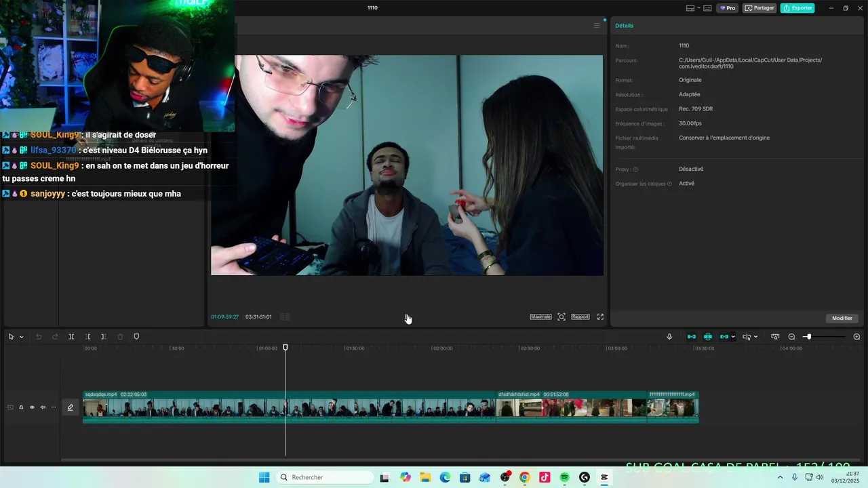Click the Maximale quality button under preview
The width and height of the screenshot is (868, 488).
tap(540, 317)
